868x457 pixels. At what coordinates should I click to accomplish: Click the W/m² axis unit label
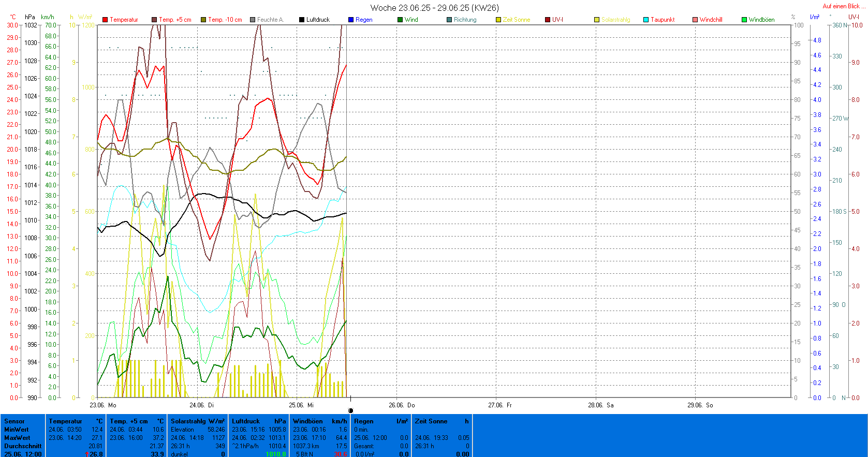point(85,17)
